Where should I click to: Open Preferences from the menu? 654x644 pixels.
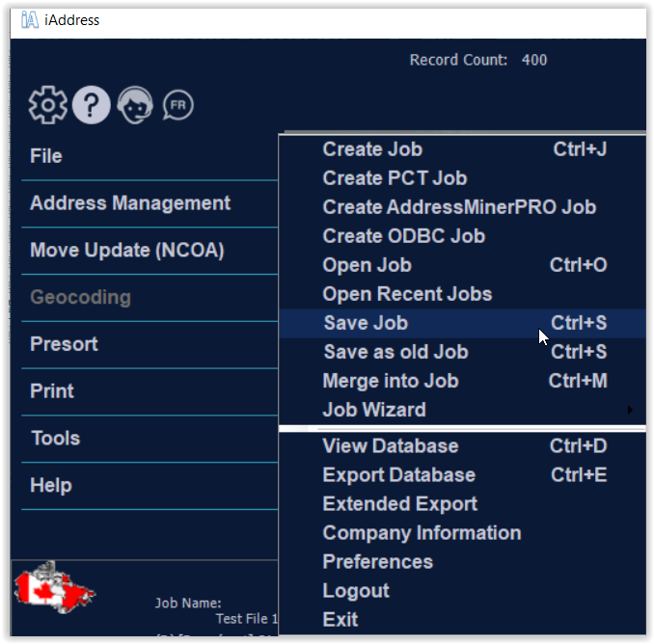[462, 562]
